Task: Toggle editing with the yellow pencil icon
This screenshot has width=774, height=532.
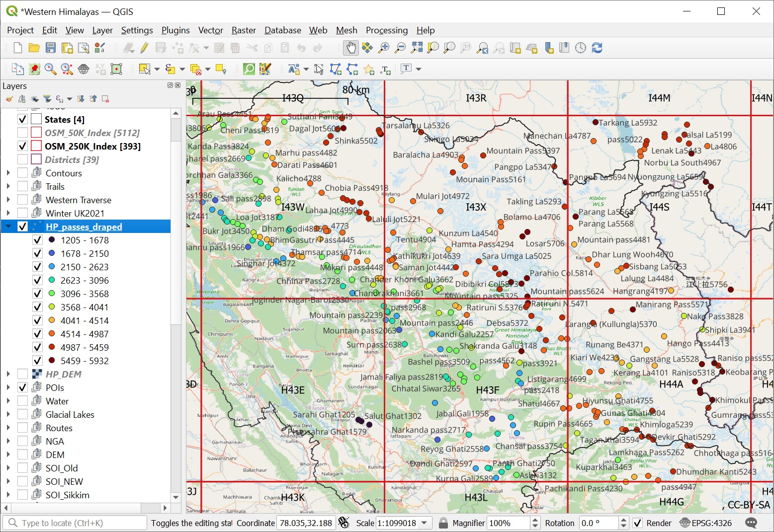Action: tap(145, 48)
